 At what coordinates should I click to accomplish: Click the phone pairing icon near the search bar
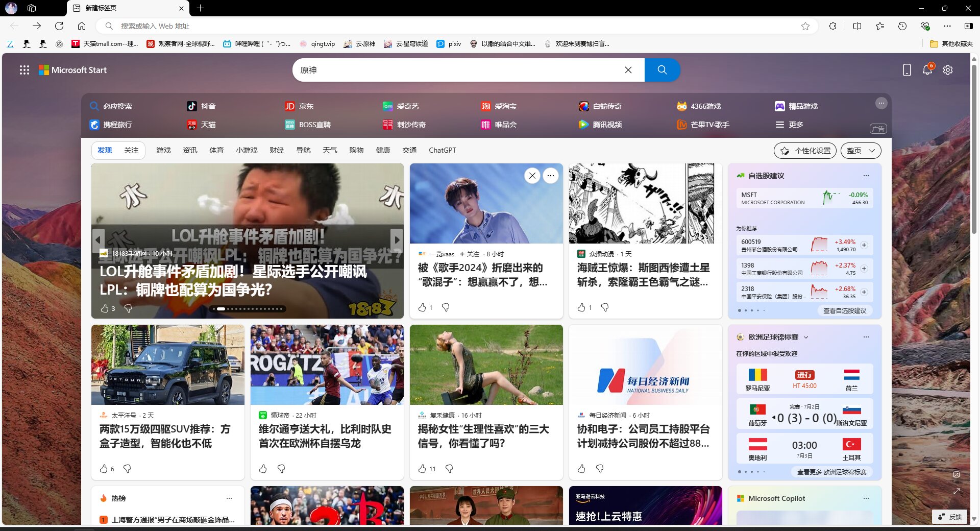pyautogui.click(x=906, y=70)
